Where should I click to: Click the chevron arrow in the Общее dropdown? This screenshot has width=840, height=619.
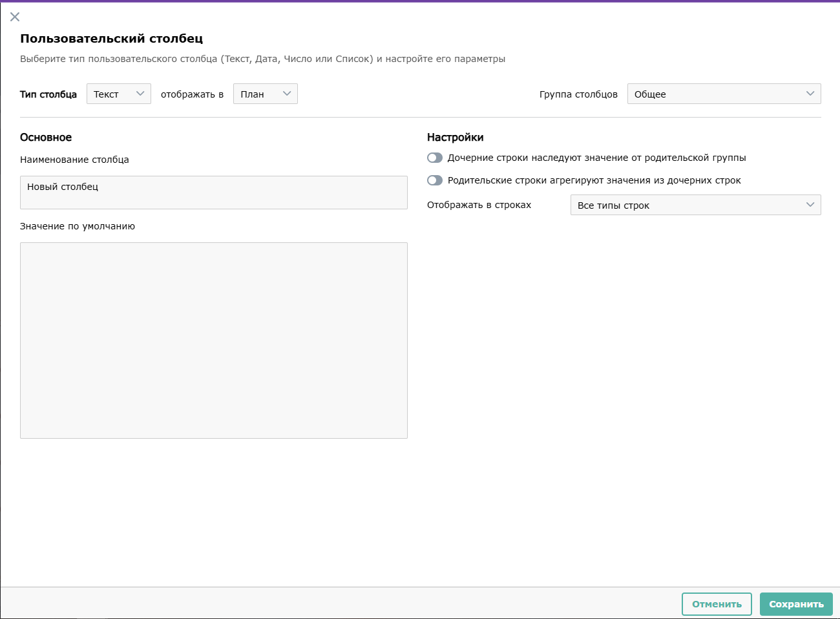(810, 94)
